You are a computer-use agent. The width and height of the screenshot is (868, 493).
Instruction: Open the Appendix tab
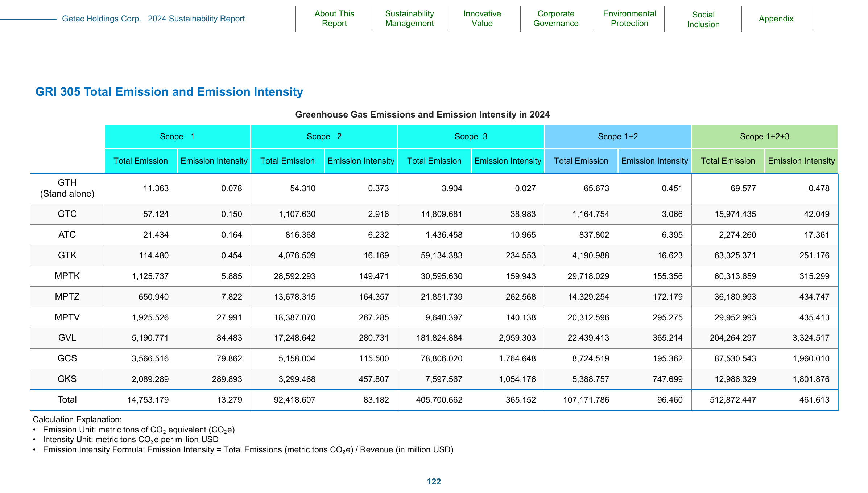[776, 19]
